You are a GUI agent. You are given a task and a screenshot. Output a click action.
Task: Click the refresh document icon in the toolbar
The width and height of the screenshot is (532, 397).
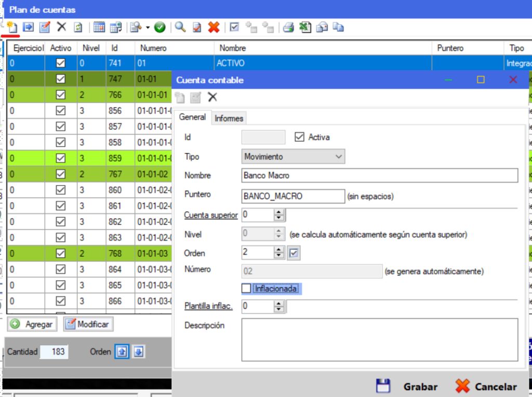[78, 27]
